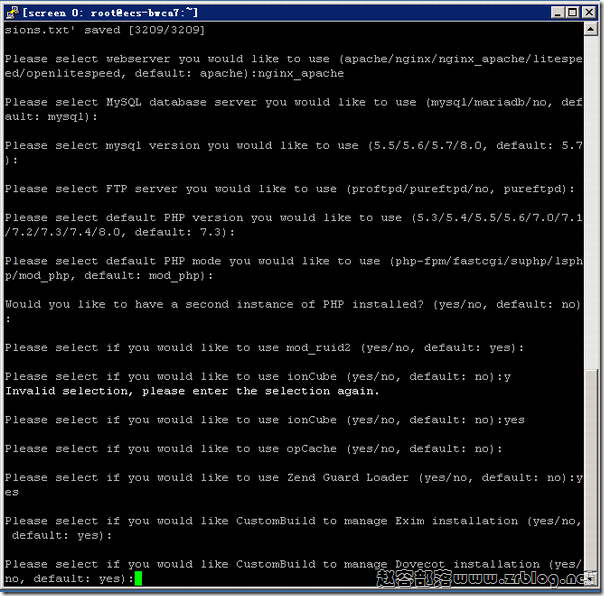Image resolution: width=604 pixels, height=596 pixels.
Task: Click the 'nginx_apache' webserver answer text
Action: click(300, 74)
